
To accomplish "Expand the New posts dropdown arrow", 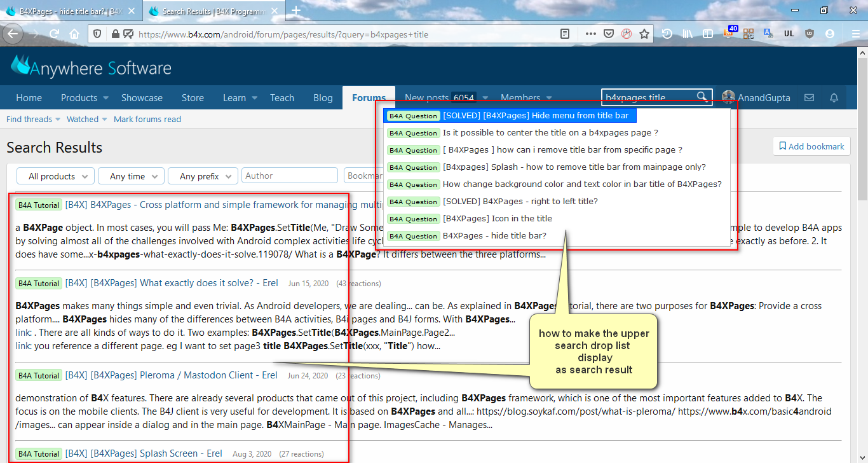I will tap(485, 98).
